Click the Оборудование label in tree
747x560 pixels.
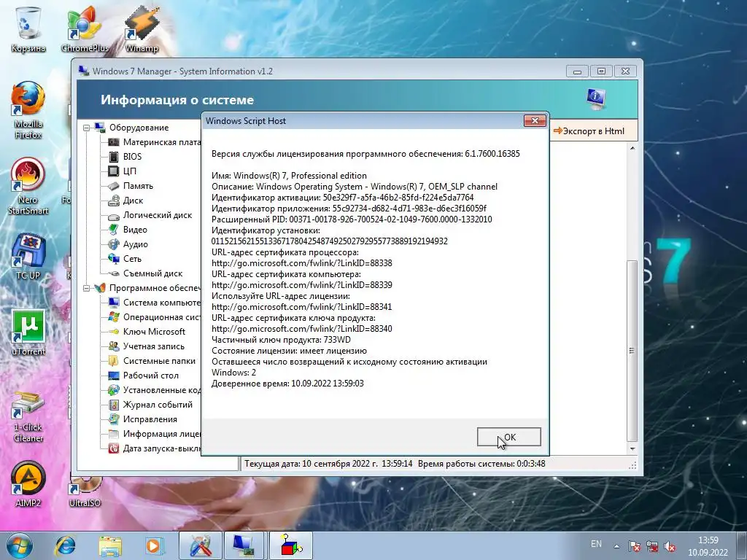click(x=139, y=128)
